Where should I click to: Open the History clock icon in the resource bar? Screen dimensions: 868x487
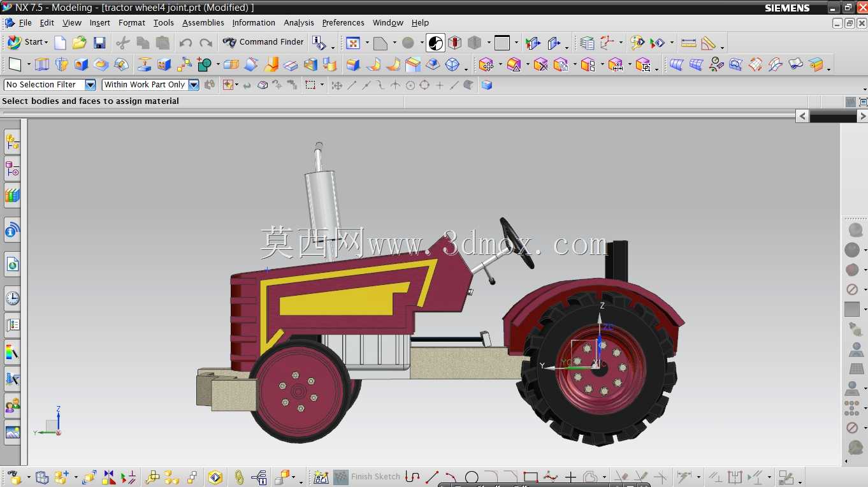12,298
